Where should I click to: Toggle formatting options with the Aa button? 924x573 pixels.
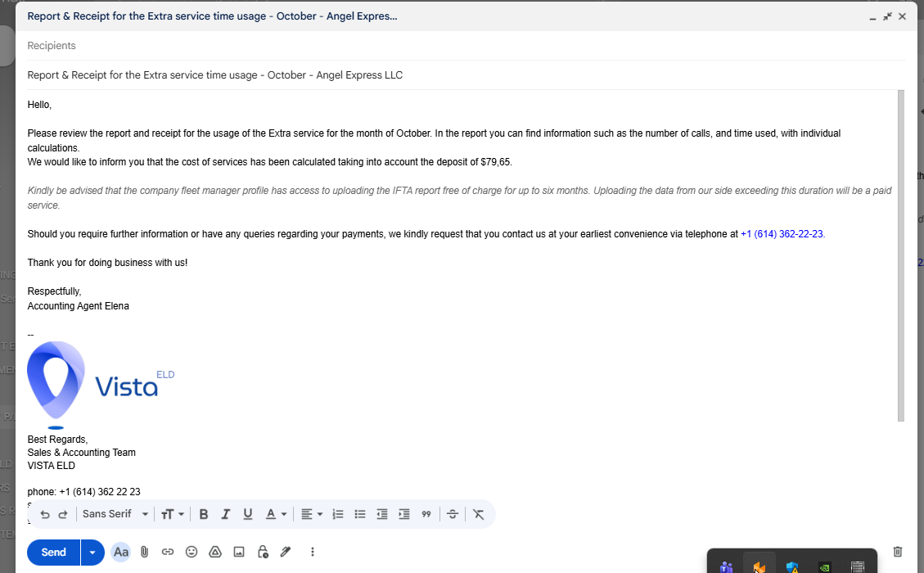coord(121,552)
